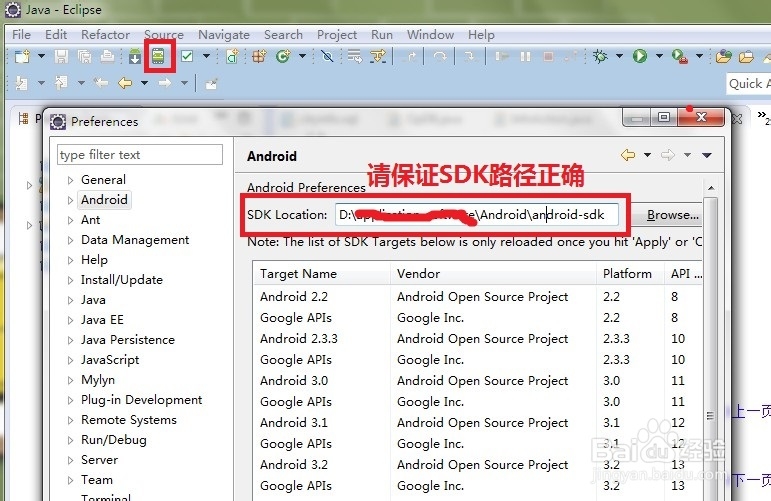Toggle the Skip All Breakpoints icon

327,57
